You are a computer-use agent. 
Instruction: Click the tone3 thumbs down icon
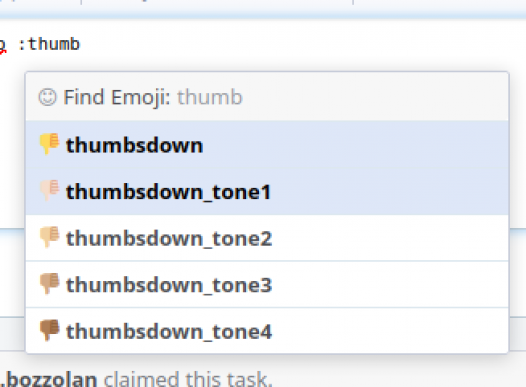pyautogui.click(x=50, y=284)
